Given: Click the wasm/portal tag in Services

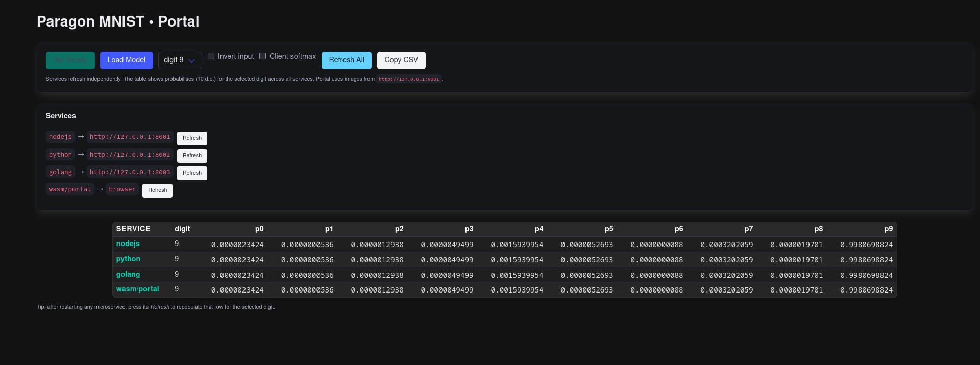Looking at the screenshot, I should pyautogui.click(x=70, y=189).
